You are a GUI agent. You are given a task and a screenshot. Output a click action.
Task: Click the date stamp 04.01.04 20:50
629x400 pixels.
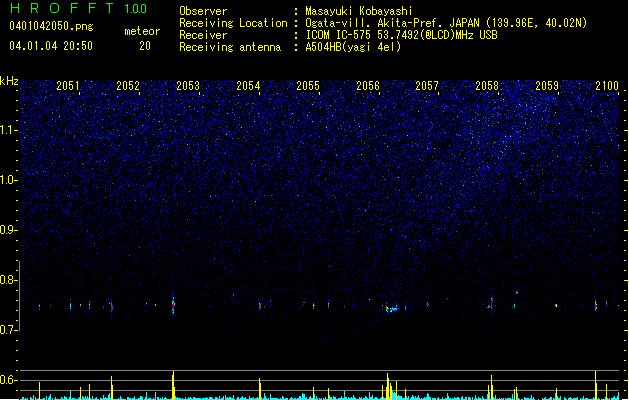click(x=51, y=46)
